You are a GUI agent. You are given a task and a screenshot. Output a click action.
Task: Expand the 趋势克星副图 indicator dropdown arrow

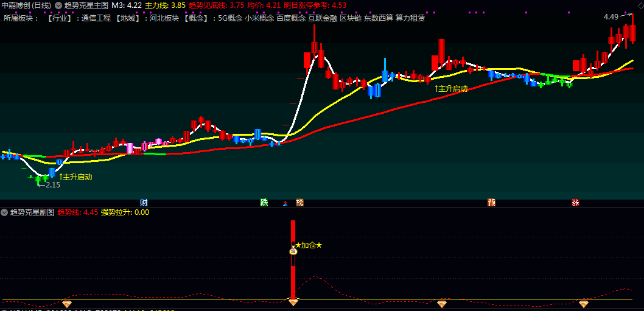tap(4, 212)
